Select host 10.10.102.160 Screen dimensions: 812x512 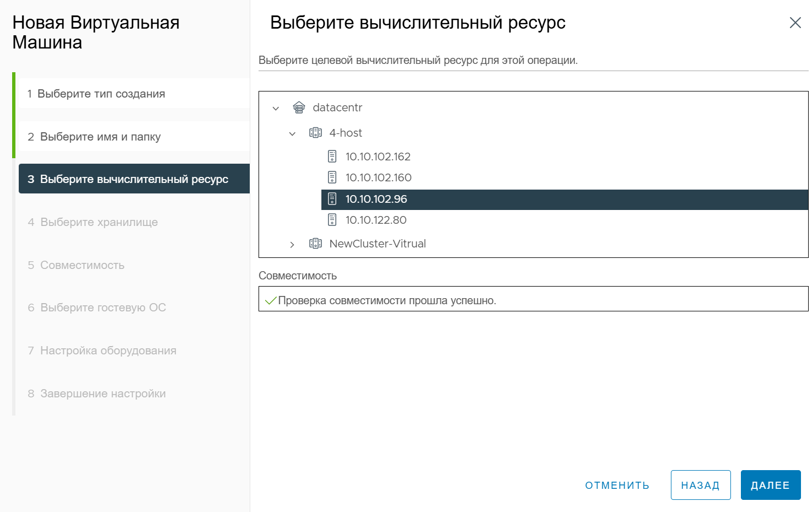(379, 177)
